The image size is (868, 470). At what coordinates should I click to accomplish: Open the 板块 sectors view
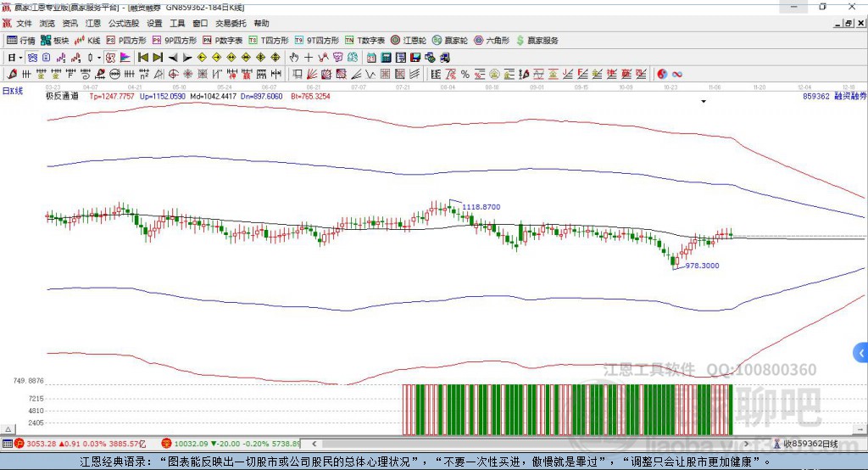pos(54,41)
